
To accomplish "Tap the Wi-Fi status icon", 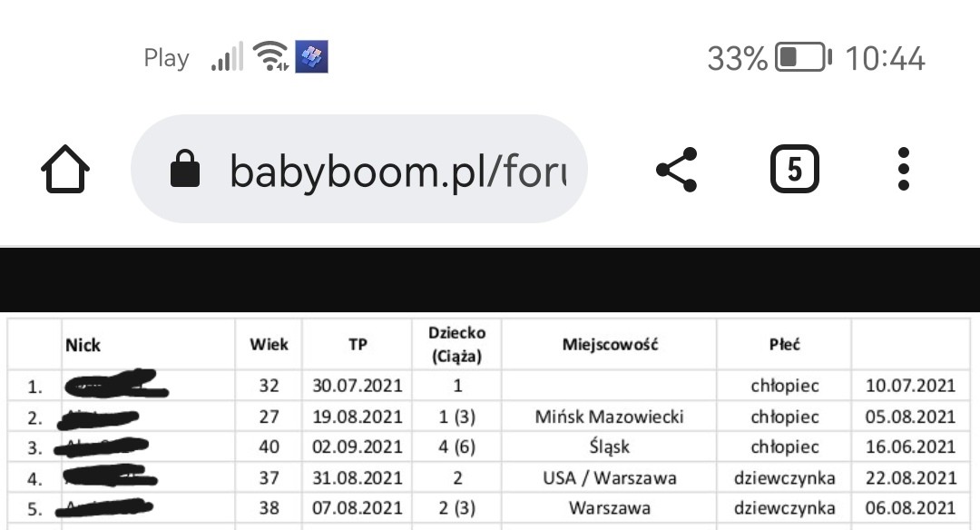I will (x=269, y=57).
